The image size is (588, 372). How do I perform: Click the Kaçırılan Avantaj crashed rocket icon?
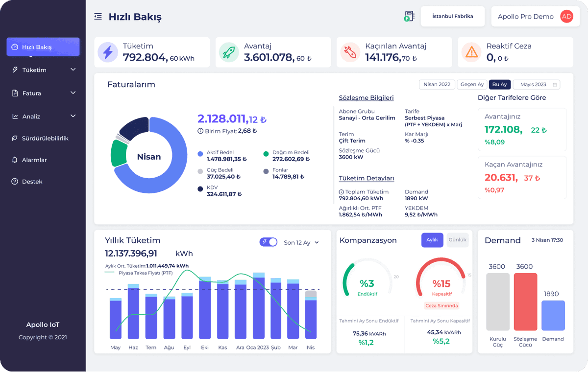pos(350,52)
